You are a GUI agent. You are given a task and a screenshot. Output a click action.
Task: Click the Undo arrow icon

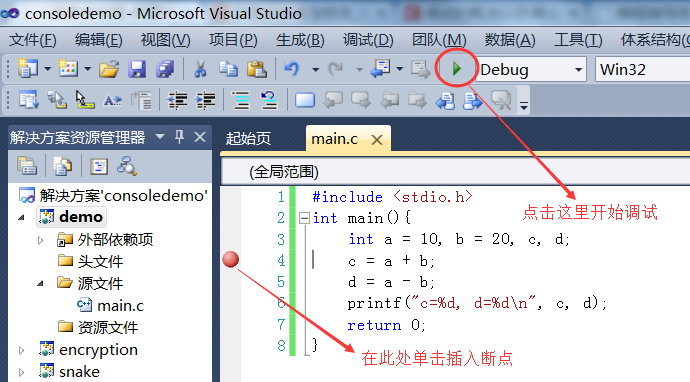292,69
